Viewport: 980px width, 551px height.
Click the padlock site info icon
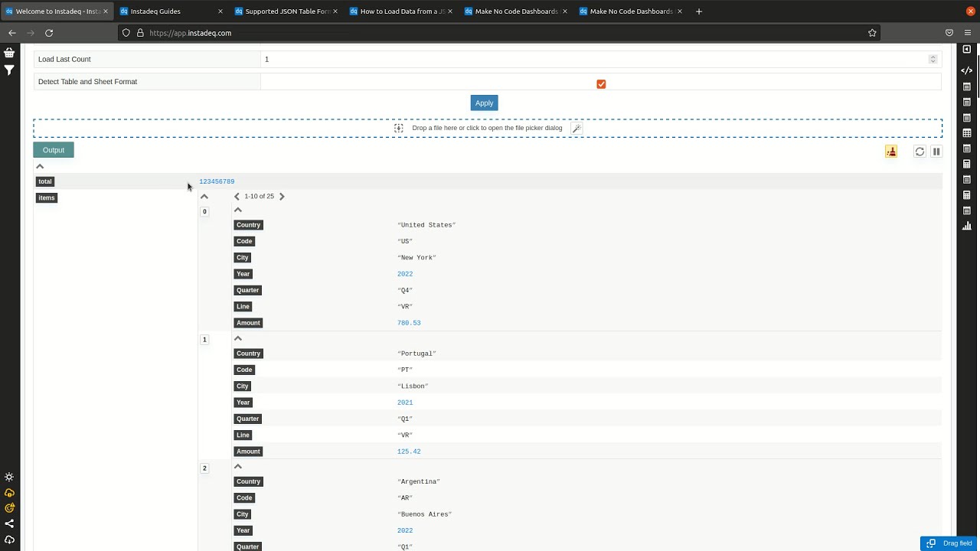click(x=140, y=33)
